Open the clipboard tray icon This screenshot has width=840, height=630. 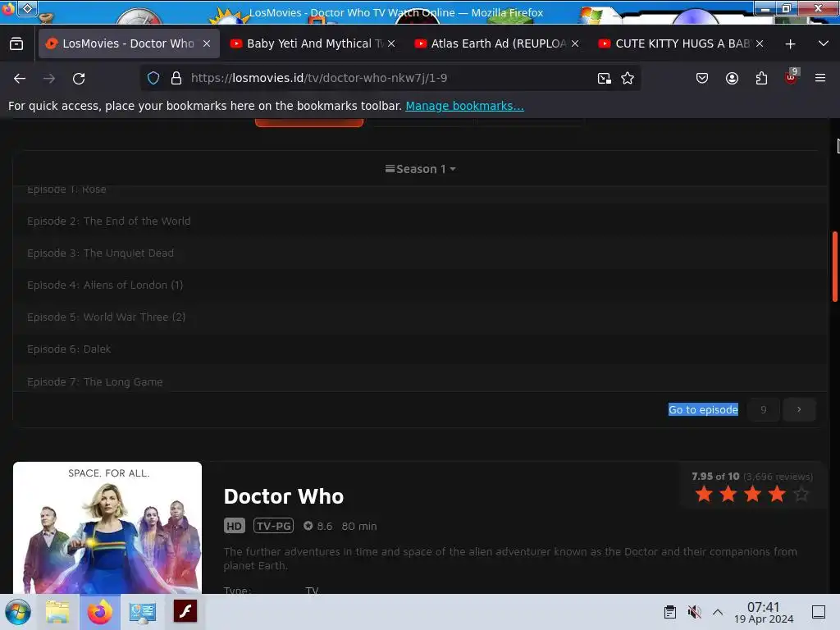point(669,612)
